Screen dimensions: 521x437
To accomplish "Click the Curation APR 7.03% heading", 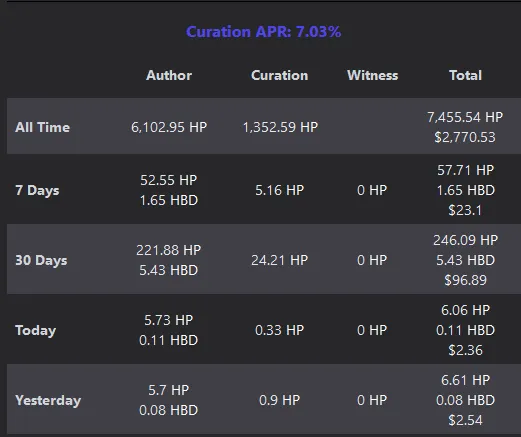I will pos(263,32).
